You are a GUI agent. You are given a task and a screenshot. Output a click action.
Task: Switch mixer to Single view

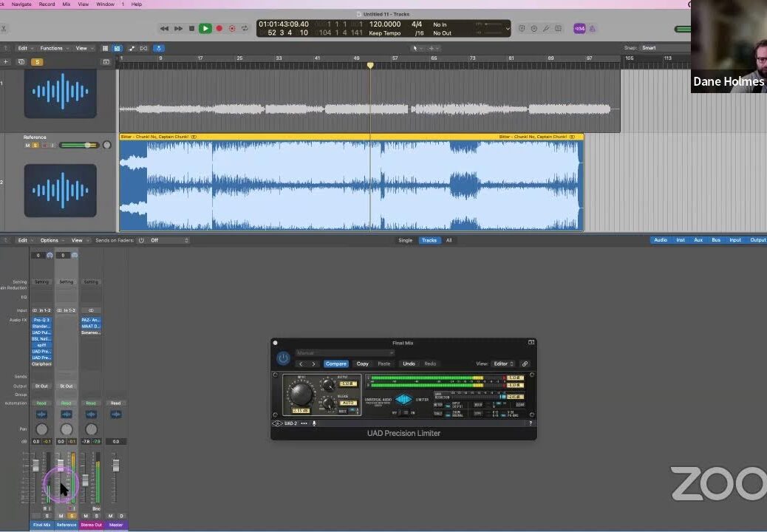click(405, 241)
